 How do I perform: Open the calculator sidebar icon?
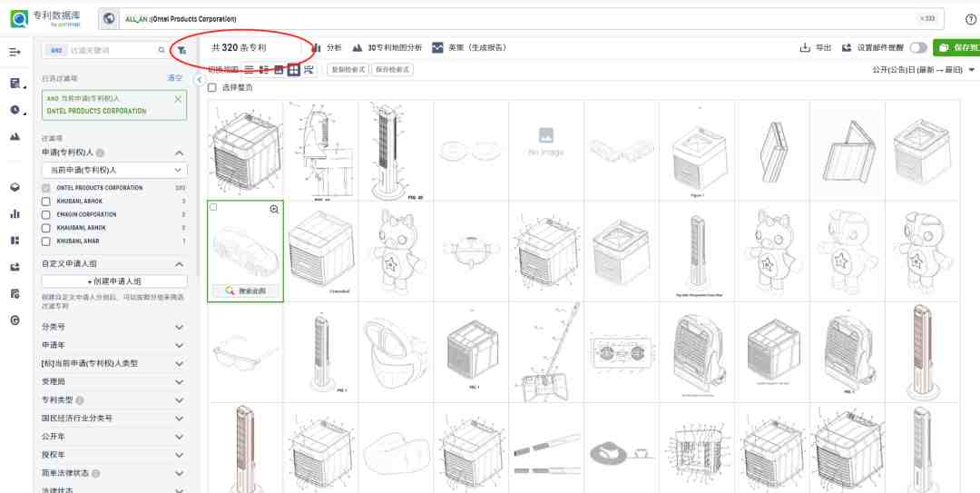point(15,84)
